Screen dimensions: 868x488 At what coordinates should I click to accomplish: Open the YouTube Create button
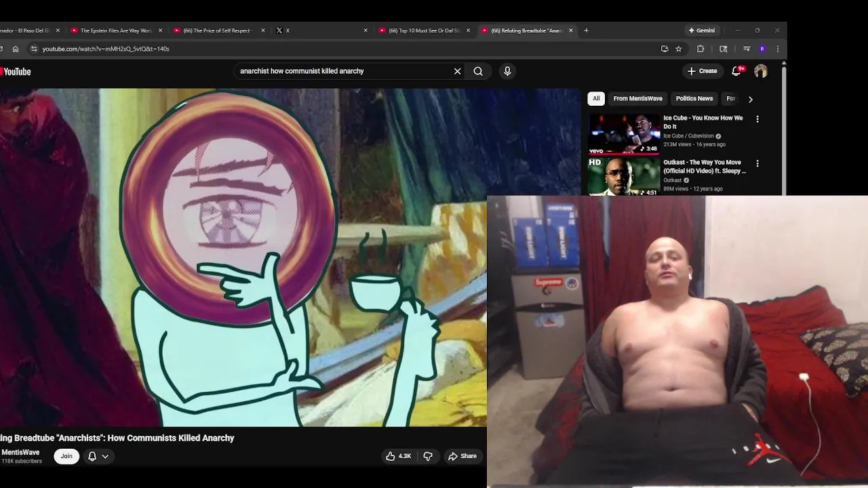coord(702,71)
